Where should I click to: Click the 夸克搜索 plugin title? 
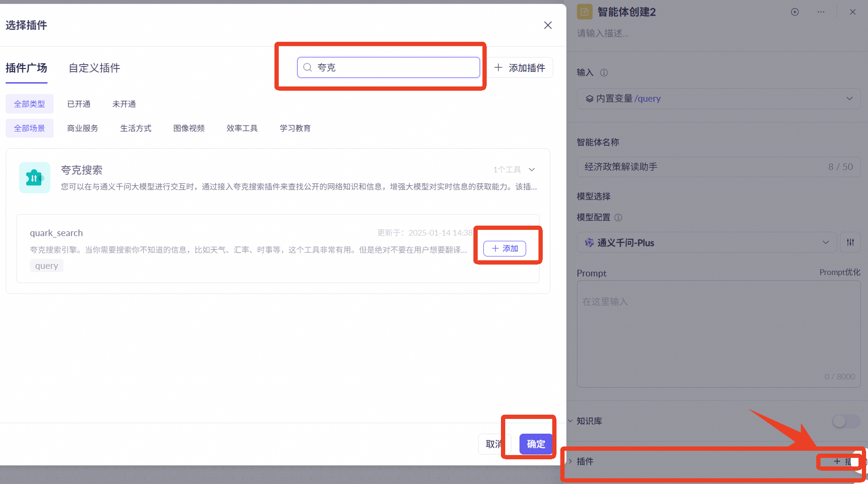[x=82, y=170]
